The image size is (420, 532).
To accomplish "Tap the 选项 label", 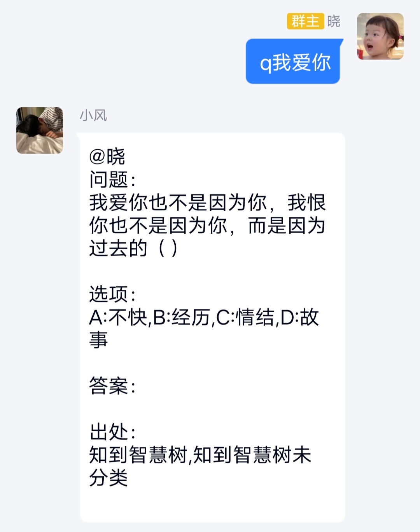I will click(x=112, y=294).
